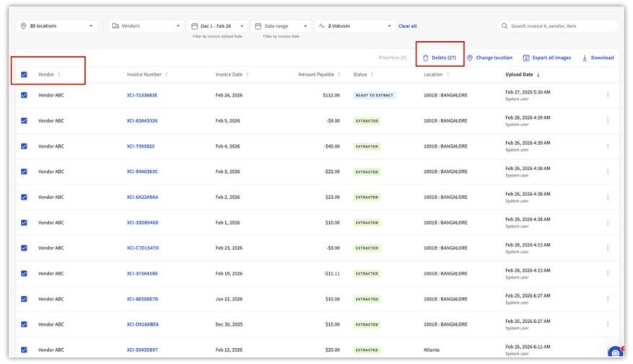Click the Download arrow icon
Screen dimensions: 633x364
pyautogui.click(x=585, y=58)
